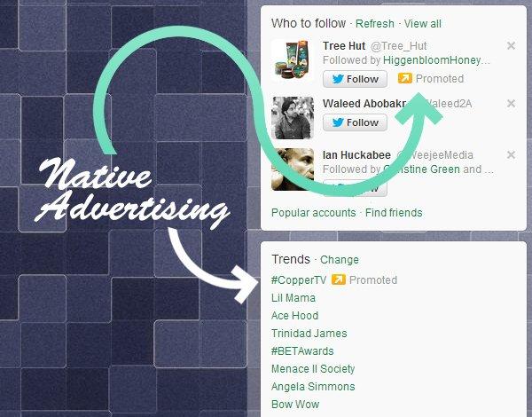The height and width of the screenshot is (417, 532).
Task: Open the Lil Mama trend
Action: (x=293, y=298)
